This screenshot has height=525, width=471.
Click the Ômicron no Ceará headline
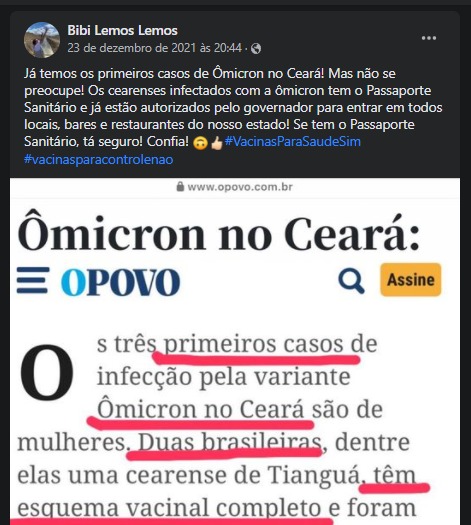click(x=218, y=233)
